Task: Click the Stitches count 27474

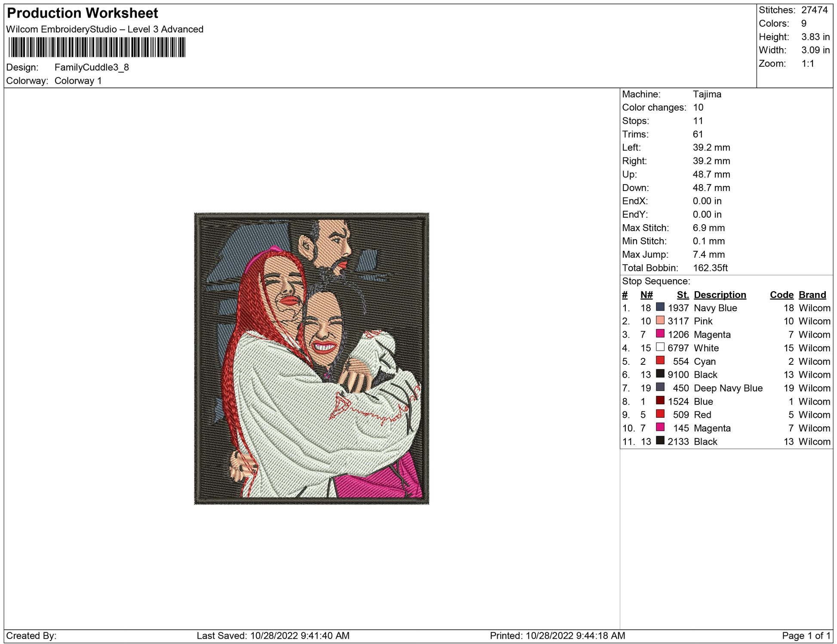Action: (814, 10)
